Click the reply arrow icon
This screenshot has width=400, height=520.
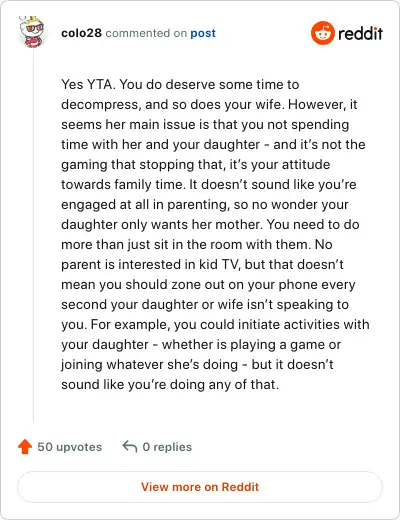130,446
